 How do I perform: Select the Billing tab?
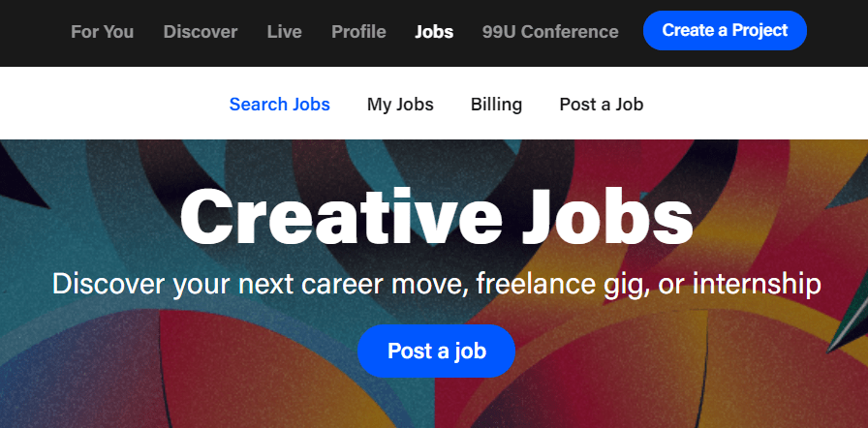coord(496,105)
